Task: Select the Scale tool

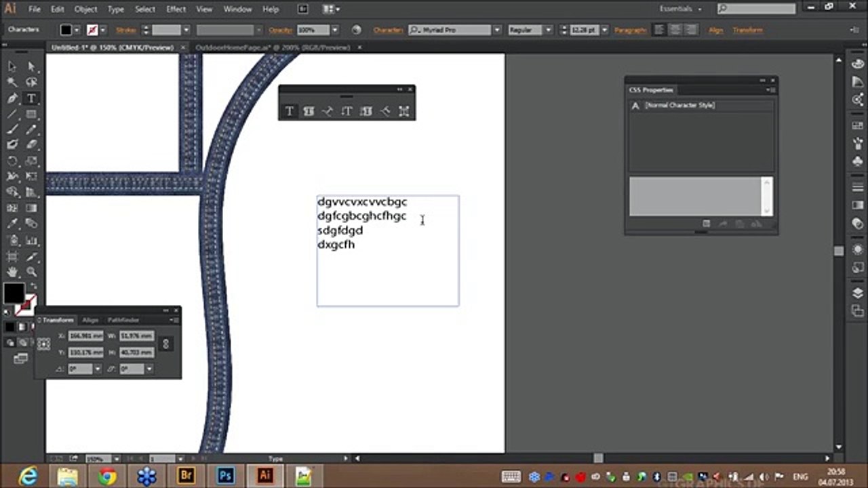Action: 31,161
